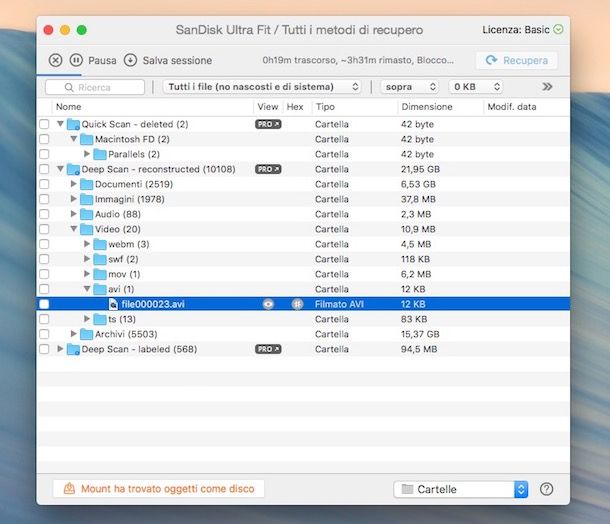610x524 pixels.
Task: Click the Immagini folder icon
Action: pyautogui.click(x=86, y=200)
